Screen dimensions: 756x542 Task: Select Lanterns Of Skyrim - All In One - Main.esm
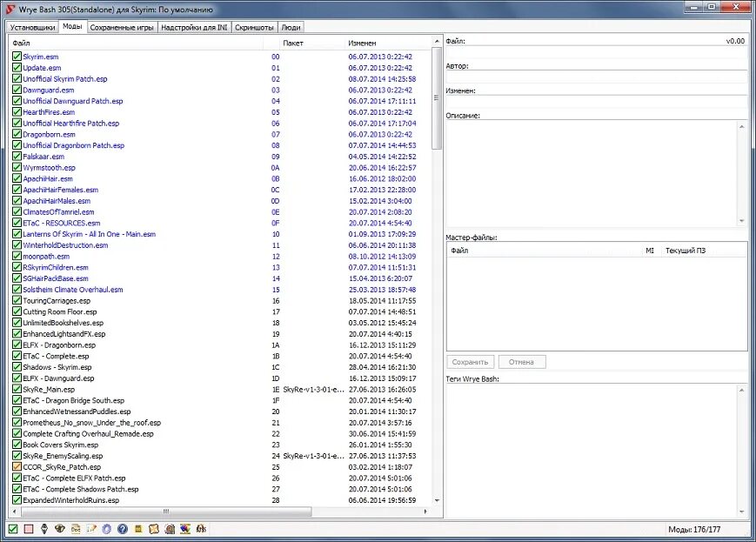click(x=221, y=234)
